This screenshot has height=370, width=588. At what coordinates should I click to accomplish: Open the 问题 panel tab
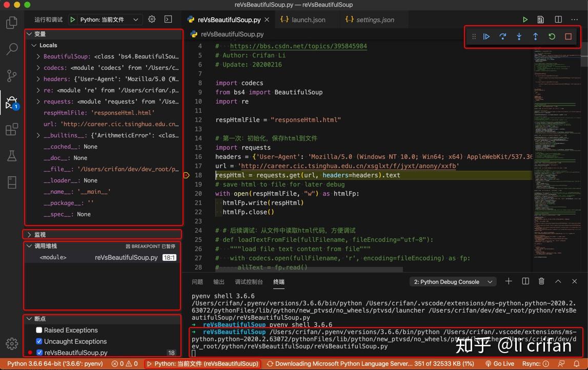coord(197,282)
